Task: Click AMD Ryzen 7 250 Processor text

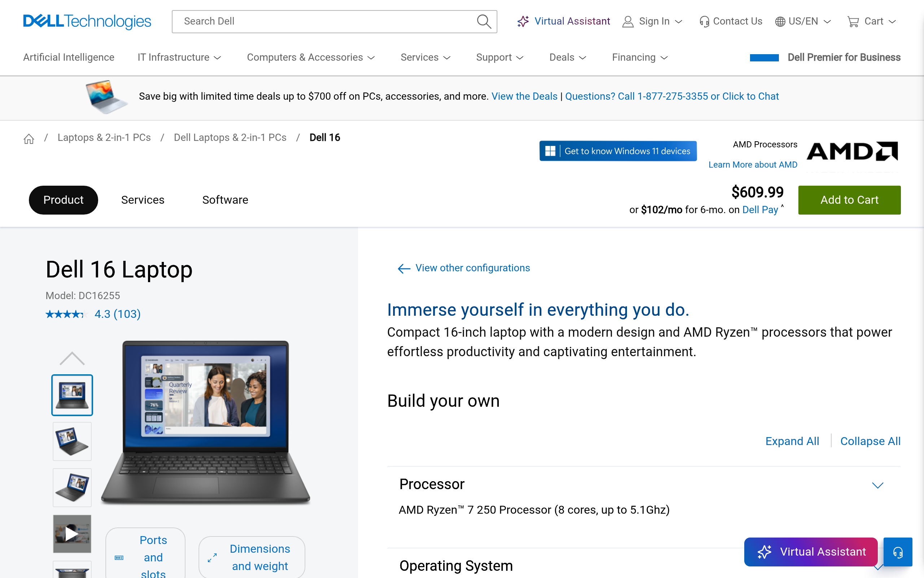Action: point(534,510)
